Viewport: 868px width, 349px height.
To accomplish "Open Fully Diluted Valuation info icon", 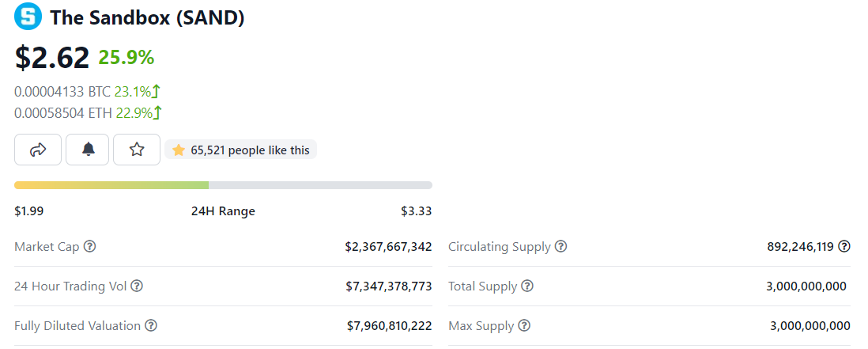I will pyautogui.click(x=150, y=326).
